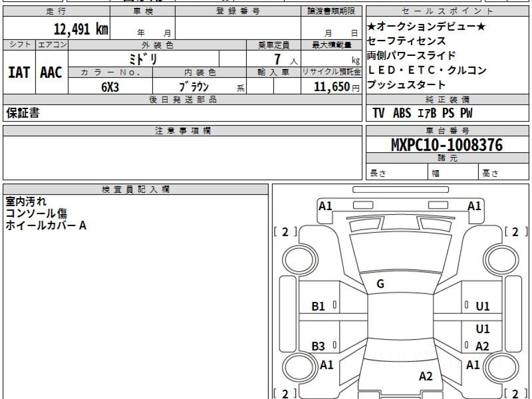Select the 車台番号 header
Screen dimensions: 532x399
[448, 131]
